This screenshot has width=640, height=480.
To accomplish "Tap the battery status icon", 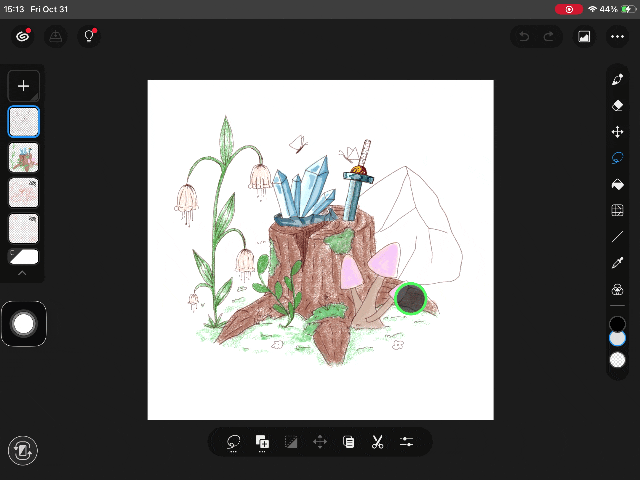I will click(628, 9).
